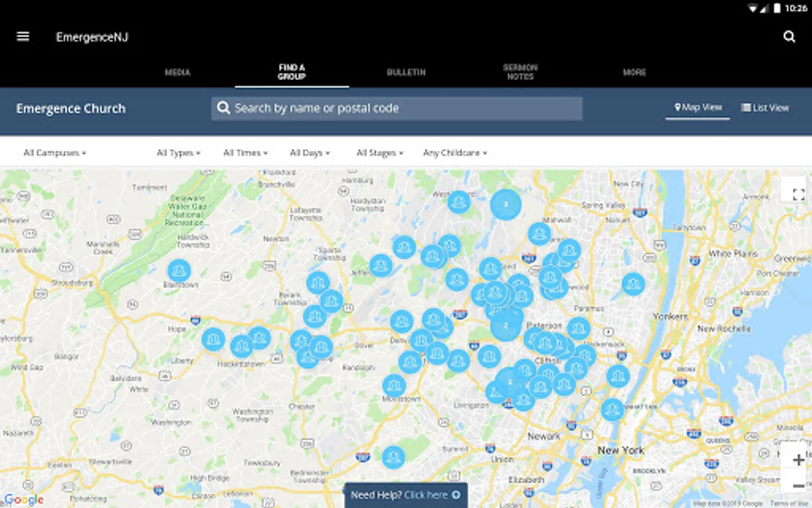Select the group marker east of Yonkers river
Viewport: 812px width, 508px height.
[633, 284]
